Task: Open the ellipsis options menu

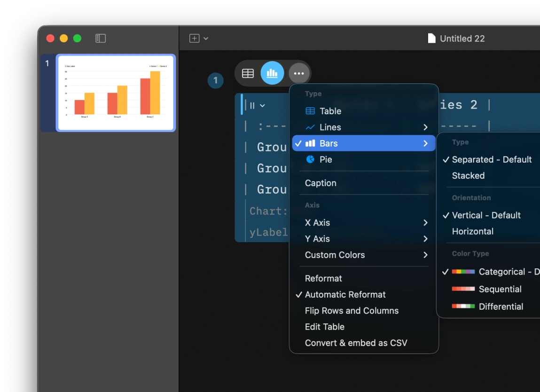Action: coord(299,73)
